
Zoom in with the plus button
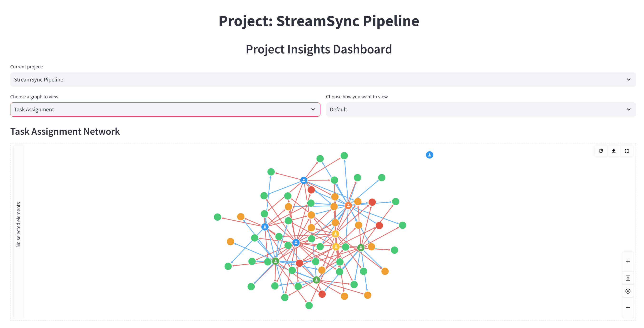628,261
